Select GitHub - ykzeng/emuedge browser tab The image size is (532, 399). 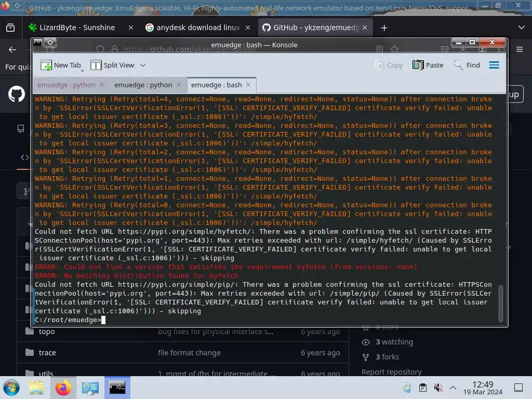coord(315,28)
